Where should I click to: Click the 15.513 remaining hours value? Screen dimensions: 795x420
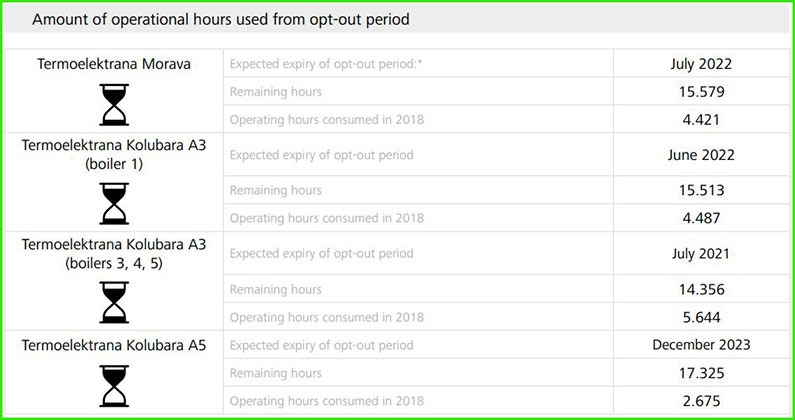coord(701,190)
